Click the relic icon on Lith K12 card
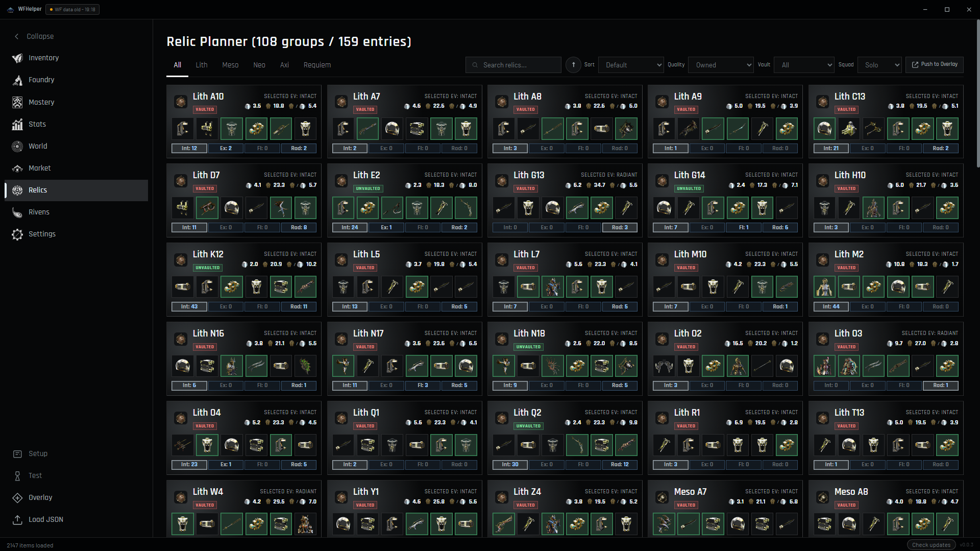The width and height of the screenshot is (980, 551). tap(181, 260)
